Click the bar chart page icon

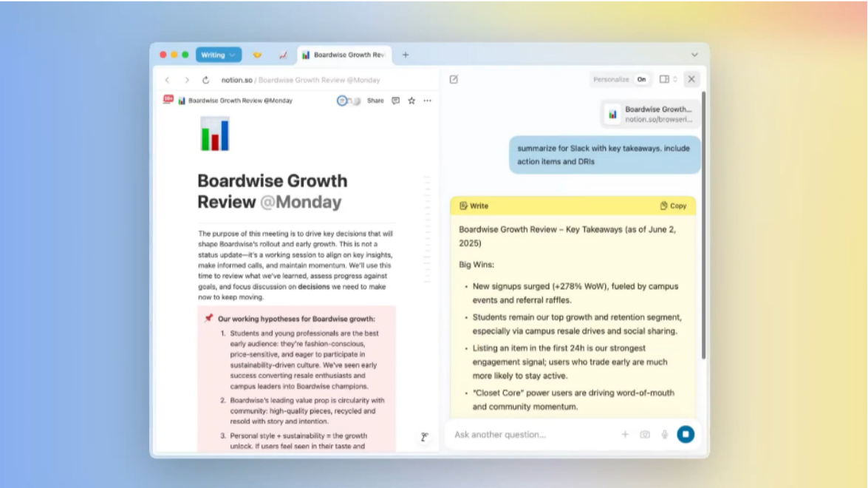215,134
